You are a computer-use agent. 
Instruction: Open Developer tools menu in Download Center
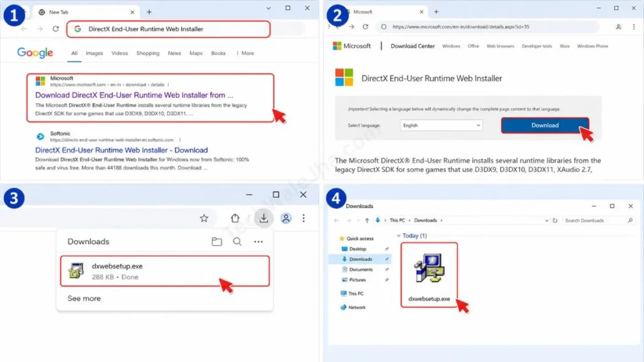point(537,46)
